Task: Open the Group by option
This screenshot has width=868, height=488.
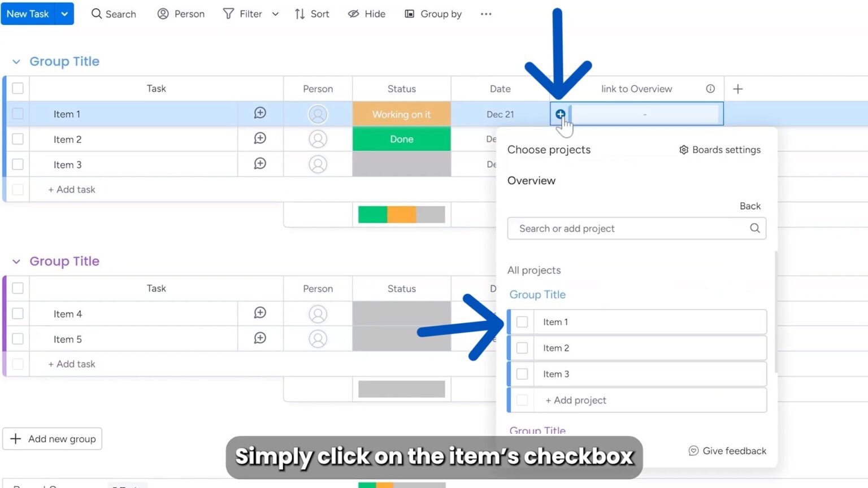Action: tap(433, 14)
